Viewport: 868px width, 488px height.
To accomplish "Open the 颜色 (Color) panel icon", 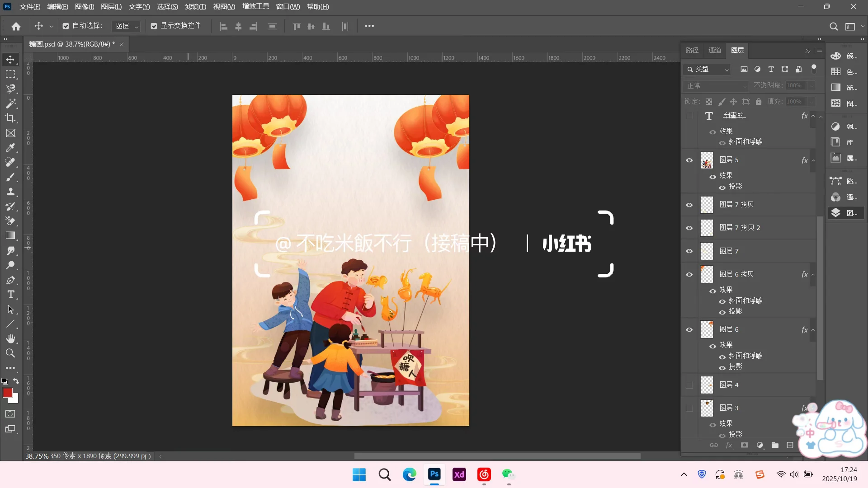I will pyautogui.click(x=835, y=56).
